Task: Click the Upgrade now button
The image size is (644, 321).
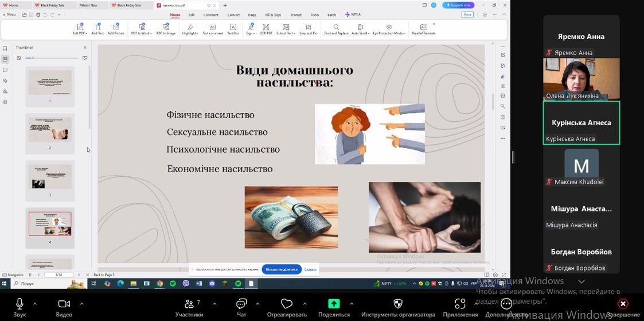Action: [x=458, y=5]
